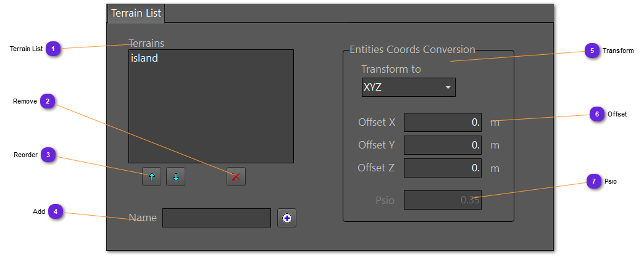Click the Offset Z value field
The width and height of the screenshot is (644, 257).
[x=442, y=168]
